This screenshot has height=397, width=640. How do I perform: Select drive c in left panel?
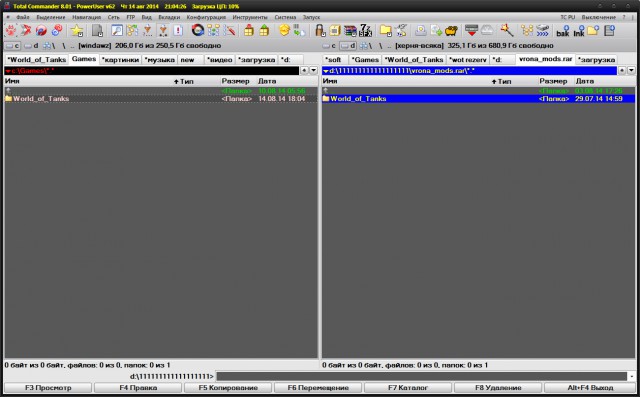tap(12, 46)
